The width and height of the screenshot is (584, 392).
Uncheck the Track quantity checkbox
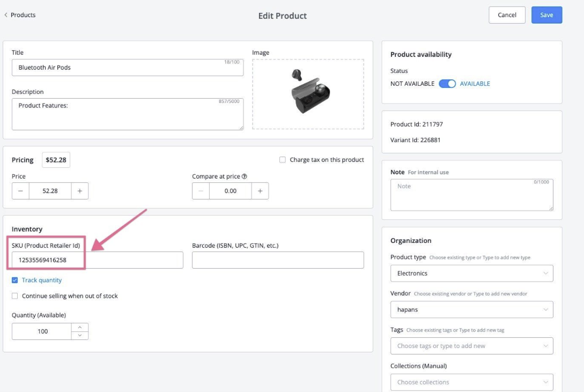[x=15, y=280]
